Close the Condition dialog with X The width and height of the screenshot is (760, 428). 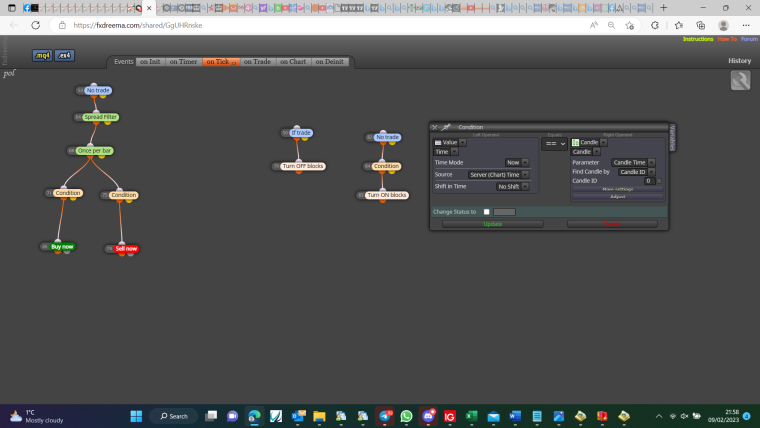[434, 127]
